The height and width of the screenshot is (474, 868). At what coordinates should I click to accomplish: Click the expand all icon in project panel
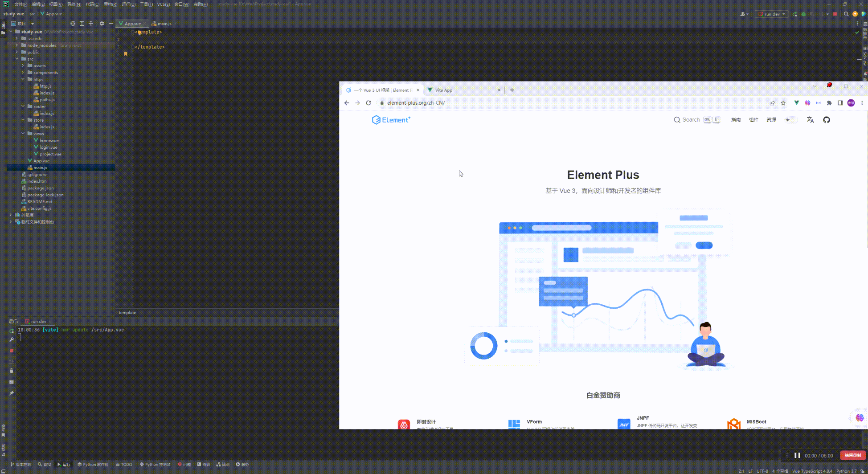pyautogui.click(x=82, y=24)
